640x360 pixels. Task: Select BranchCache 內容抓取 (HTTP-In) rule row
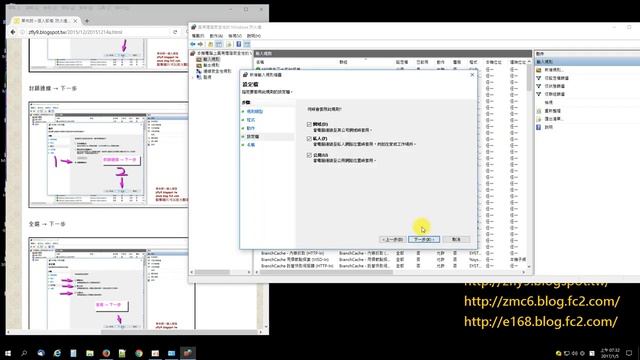pyautogui.click(x=292, y=253)
